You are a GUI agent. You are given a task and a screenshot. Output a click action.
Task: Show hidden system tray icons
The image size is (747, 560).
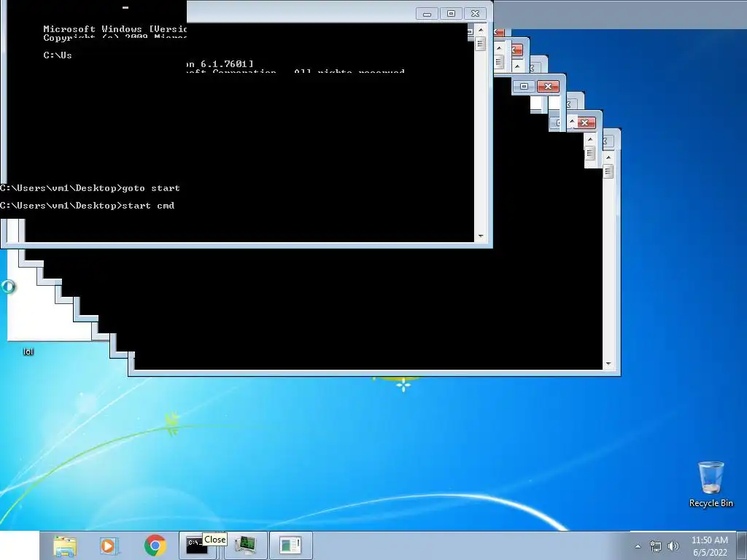click(x=638, y=546)
